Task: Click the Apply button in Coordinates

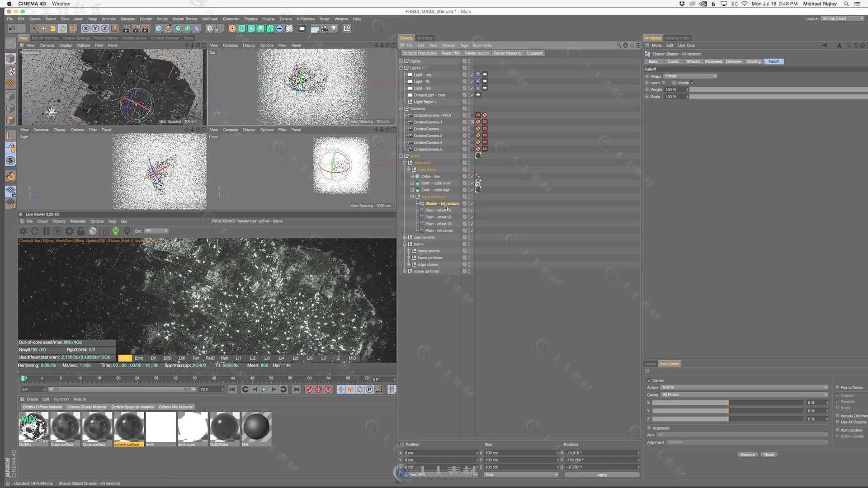Action: coord(602,475)
